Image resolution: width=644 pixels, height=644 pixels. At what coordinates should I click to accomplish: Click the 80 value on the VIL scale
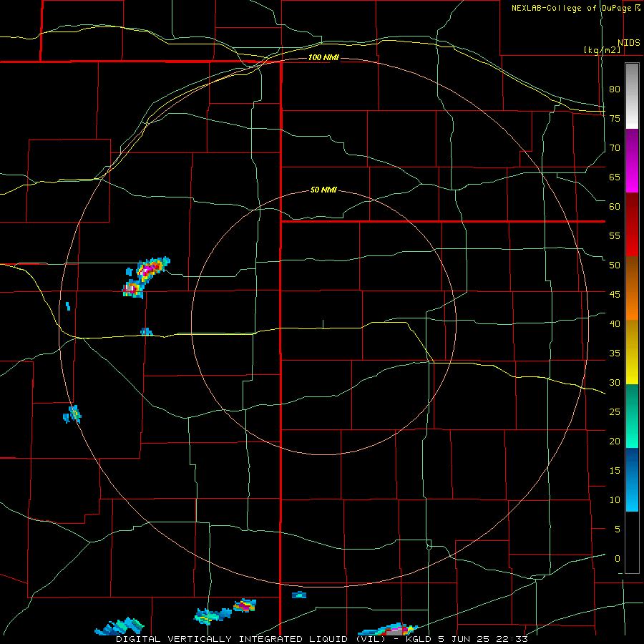point(615,89)
